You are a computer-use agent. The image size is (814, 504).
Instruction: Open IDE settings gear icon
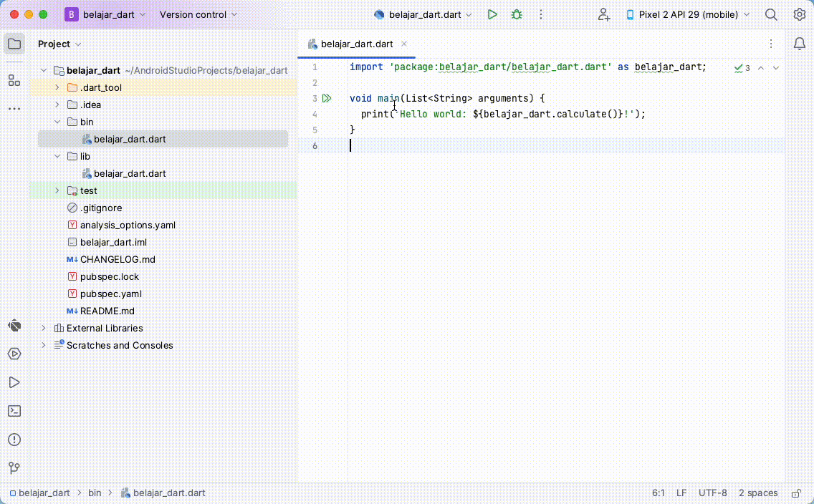(x=800, y=14)
